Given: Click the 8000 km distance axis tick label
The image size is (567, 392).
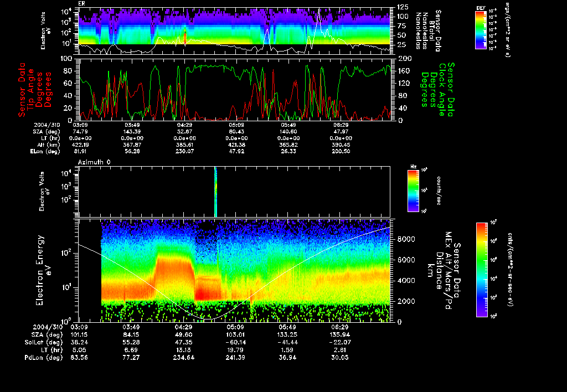Looking at the screenshot, I should pos(406,239).
